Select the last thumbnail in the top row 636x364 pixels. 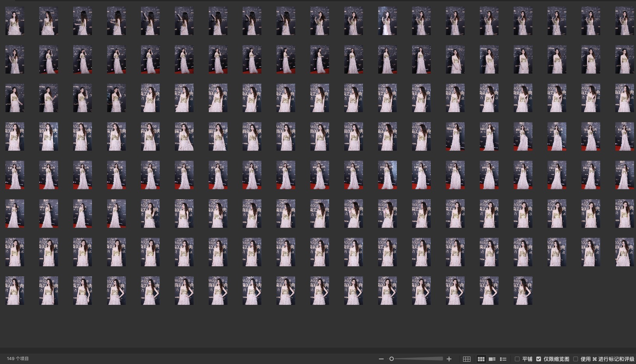[x=624, y=21]
